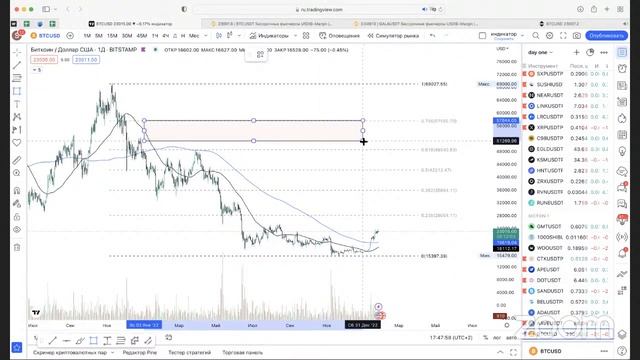The width and height of the screenshot is (640, 360).
Task: Add symbol to compare with plus icon
Action: tap(70, 36)
